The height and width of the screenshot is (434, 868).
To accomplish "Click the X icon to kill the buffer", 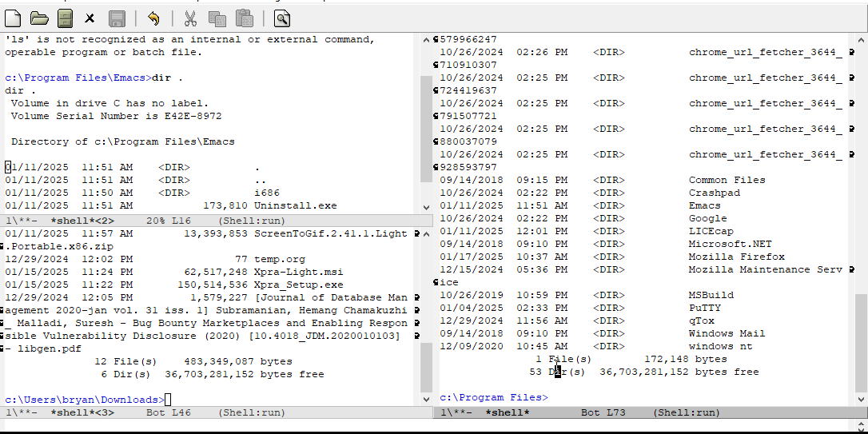I will pos(90,19).
